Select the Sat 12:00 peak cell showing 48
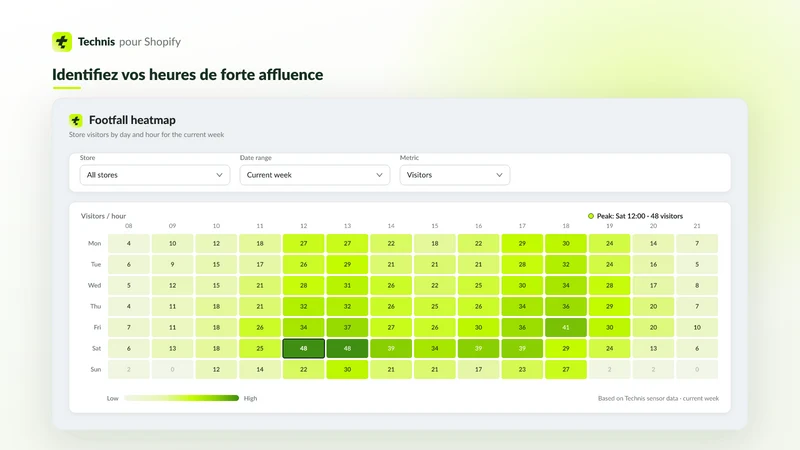The height and width of the screenshot is (450, 800). 304,348
